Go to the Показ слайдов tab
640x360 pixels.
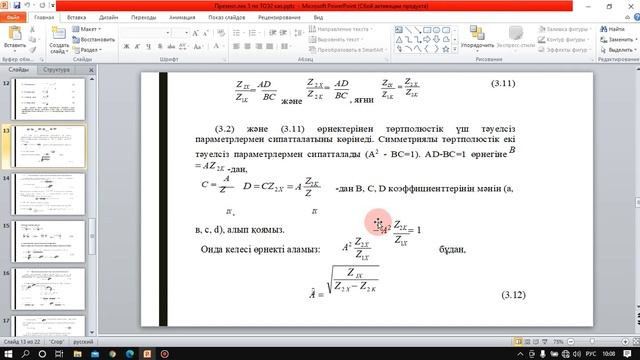click(x=227, y=18)
